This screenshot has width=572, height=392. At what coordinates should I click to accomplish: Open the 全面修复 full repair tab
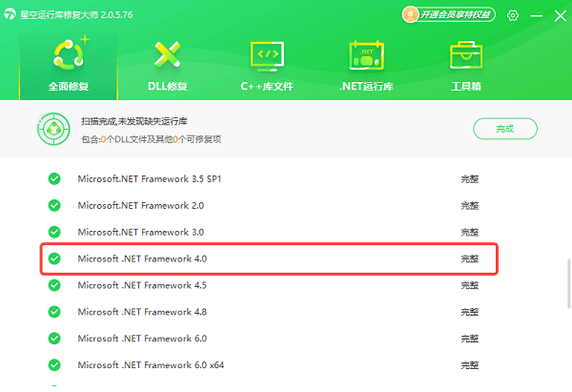pyautogui.click(x=69, y=67)
